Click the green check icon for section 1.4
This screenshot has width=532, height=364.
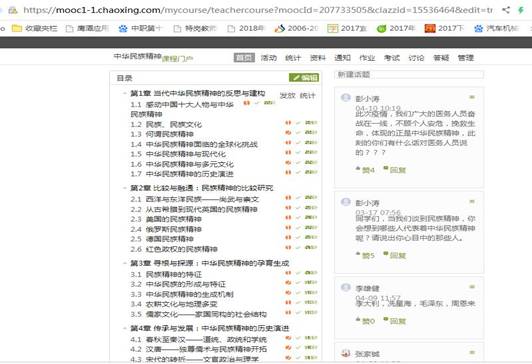tap(298, 142)
